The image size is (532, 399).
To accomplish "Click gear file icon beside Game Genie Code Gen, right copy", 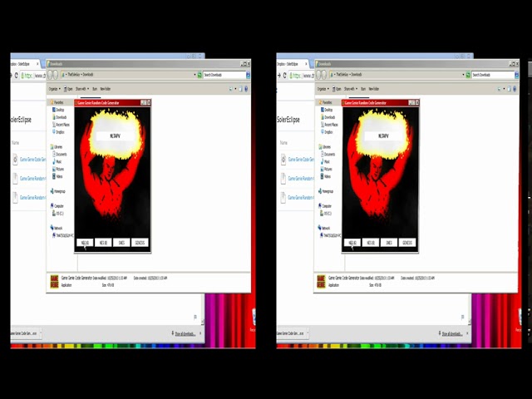I will (x=283, y=159).
